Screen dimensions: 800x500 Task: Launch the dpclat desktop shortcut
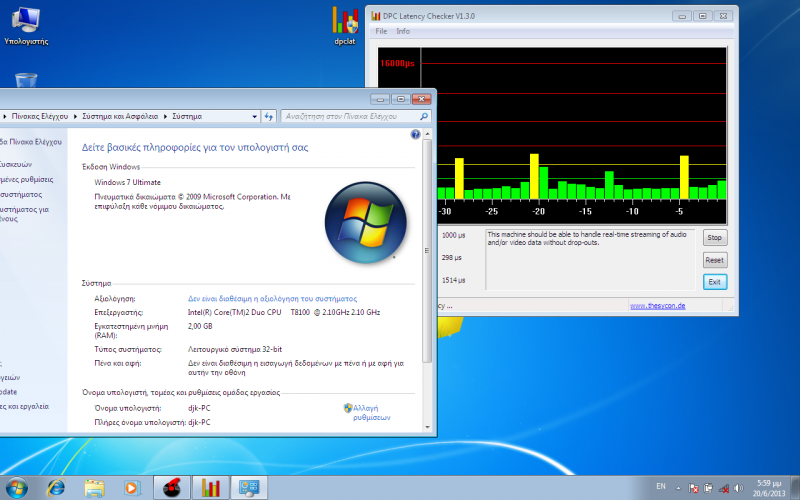pyautogui.click(x=345, y=26)
